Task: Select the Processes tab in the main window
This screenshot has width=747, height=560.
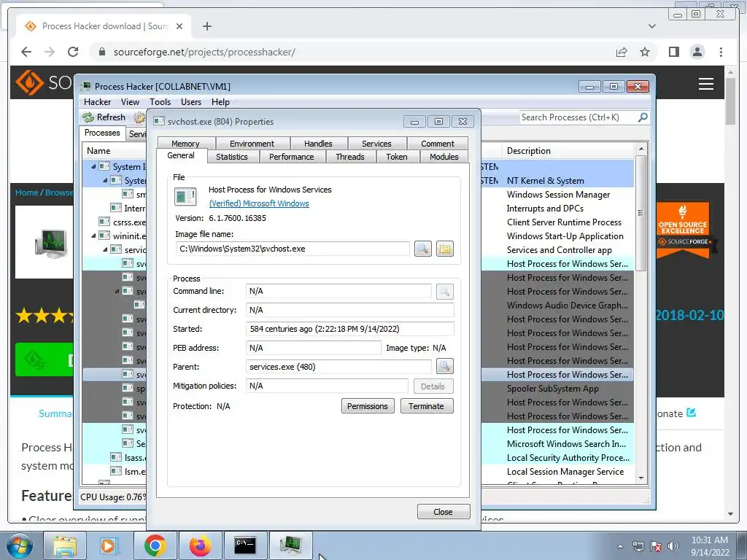Action: (x=102, y=133)
